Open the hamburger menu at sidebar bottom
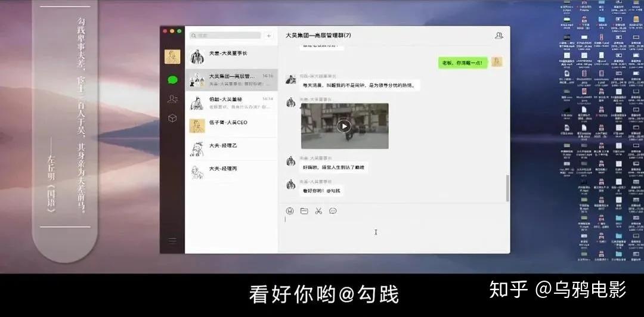Screen dimensions: 644x317 (172, 240)
